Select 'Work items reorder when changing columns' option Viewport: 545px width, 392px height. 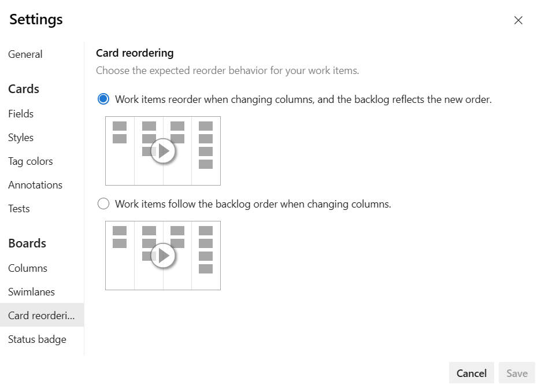tap(103, 99)
